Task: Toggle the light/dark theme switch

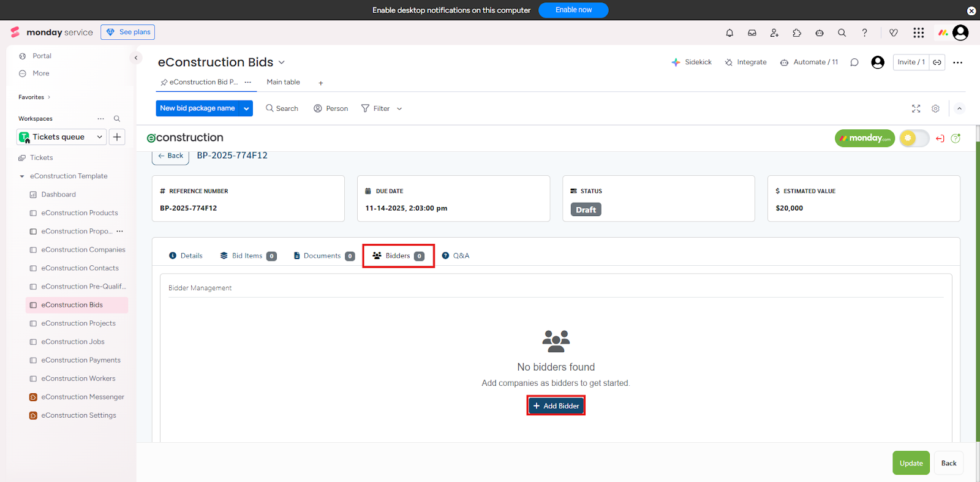Action: [914, 138]
